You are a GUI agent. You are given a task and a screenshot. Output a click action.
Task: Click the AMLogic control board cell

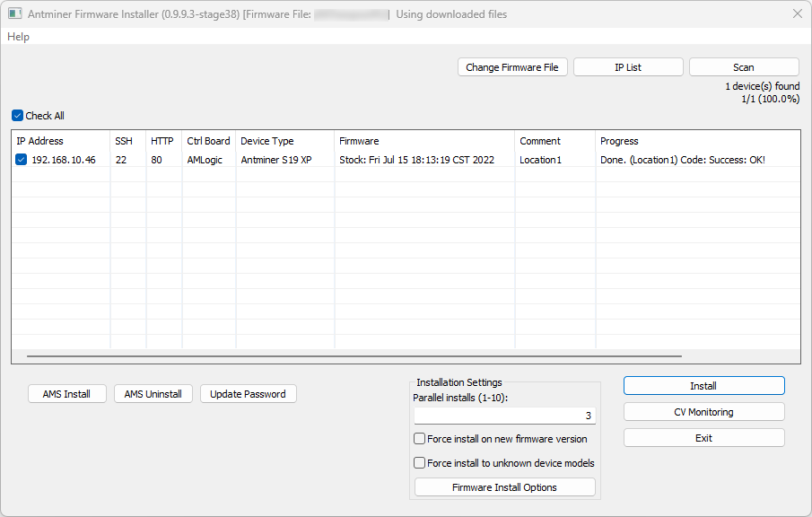[x=205, y=160]
